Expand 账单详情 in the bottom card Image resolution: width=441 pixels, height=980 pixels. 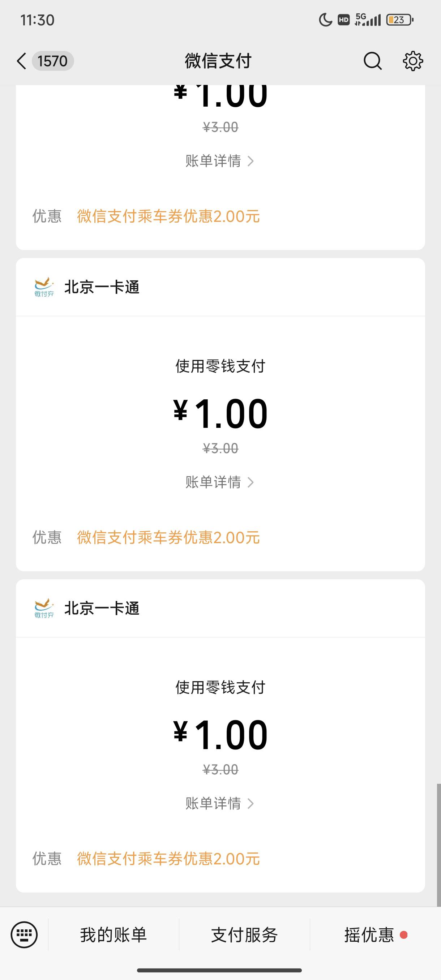219,803
